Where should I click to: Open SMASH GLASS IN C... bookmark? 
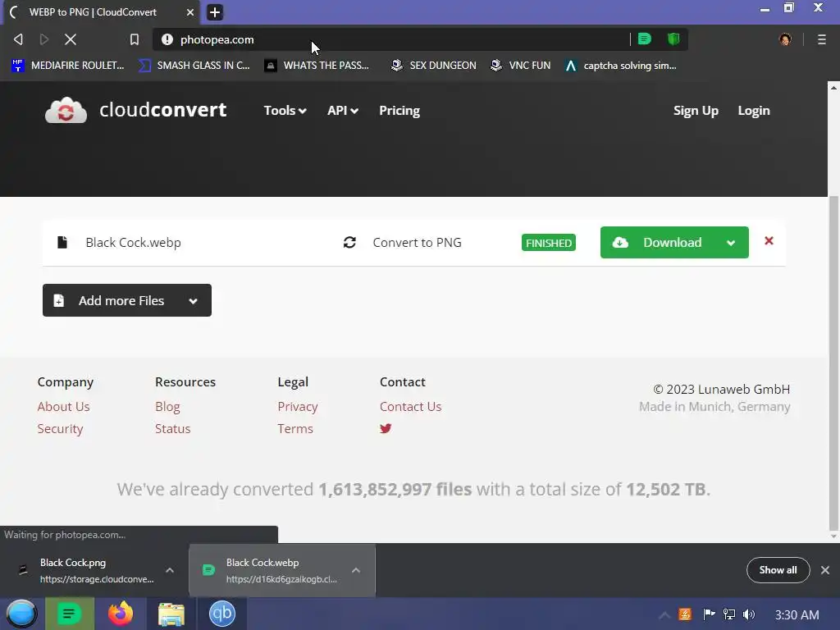[x=194, y=66]
